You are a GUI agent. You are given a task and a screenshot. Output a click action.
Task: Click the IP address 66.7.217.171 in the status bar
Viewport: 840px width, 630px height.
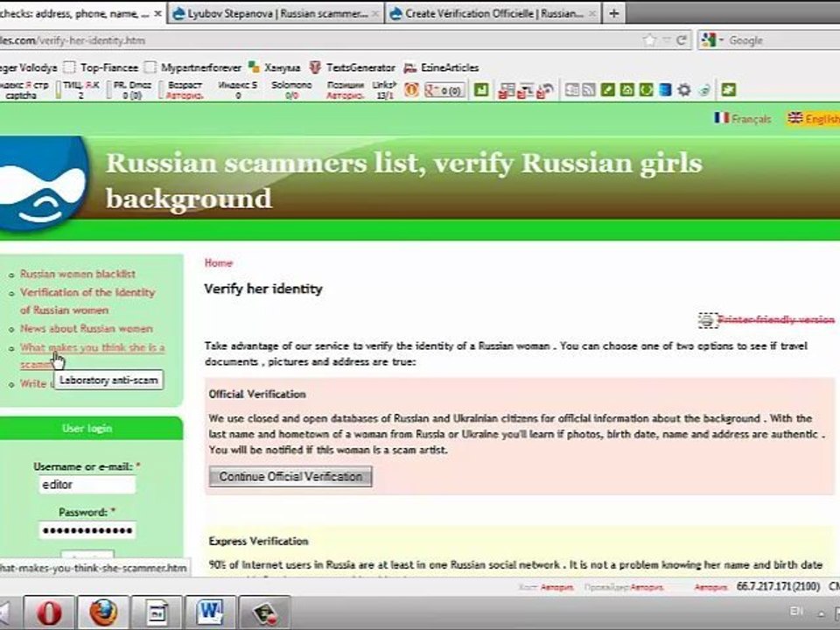click(x=778, y=586)
